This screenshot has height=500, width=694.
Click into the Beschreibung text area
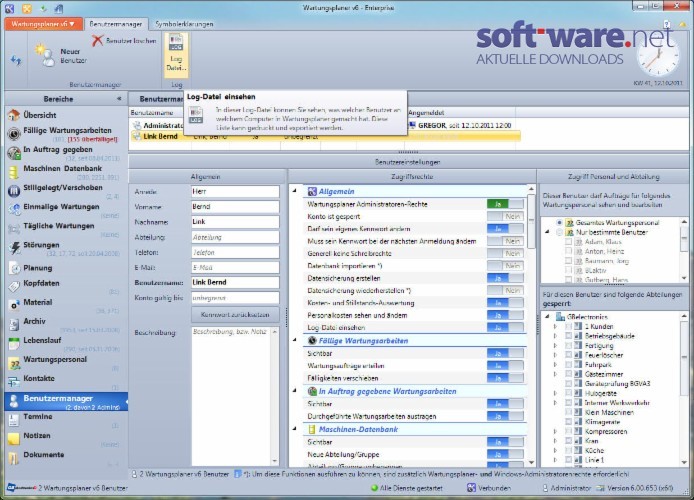(231, 396)
